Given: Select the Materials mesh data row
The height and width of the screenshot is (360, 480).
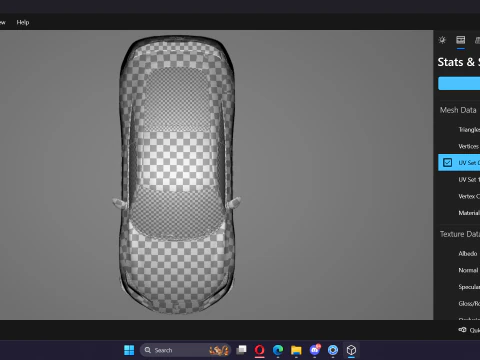Looking at the screenshot, I should [x=459, y=213].
